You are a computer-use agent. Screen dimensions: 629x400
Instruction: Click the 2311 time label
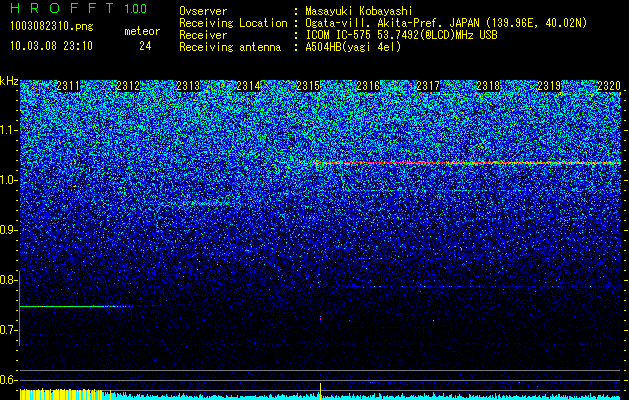(x=68, y=86)
